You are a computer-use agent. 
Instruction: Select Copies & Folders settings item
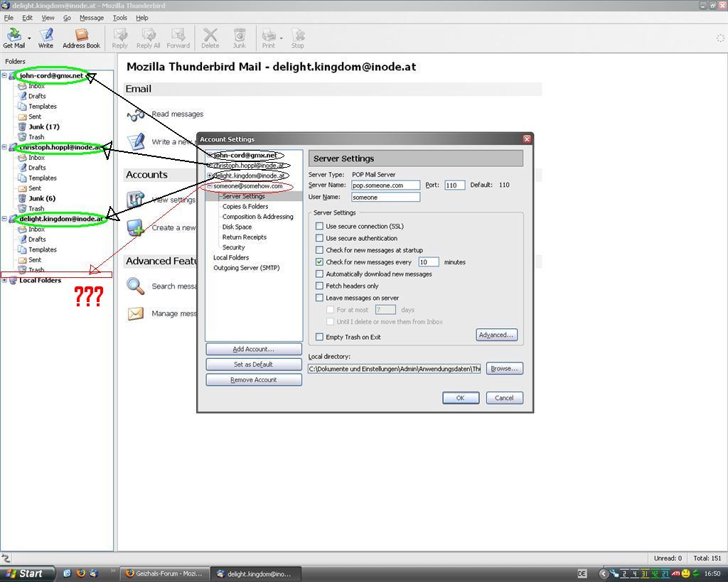tap(245, 206)
